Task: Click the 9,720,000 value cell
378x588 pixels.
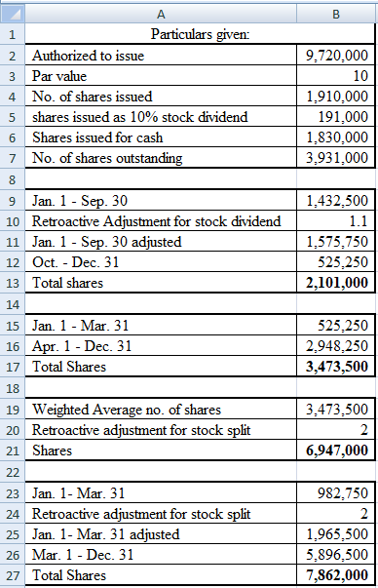Action: tap(336, 56)
